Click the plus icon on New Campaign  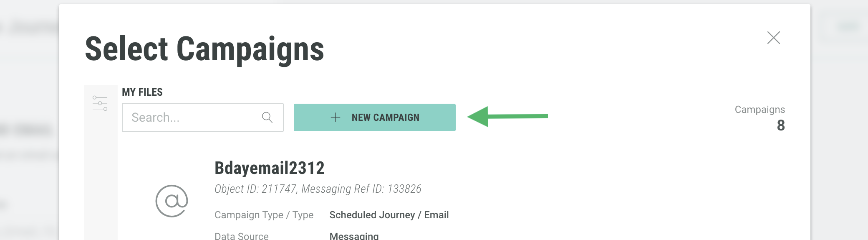pyautogui.click(x=335, y=117)
